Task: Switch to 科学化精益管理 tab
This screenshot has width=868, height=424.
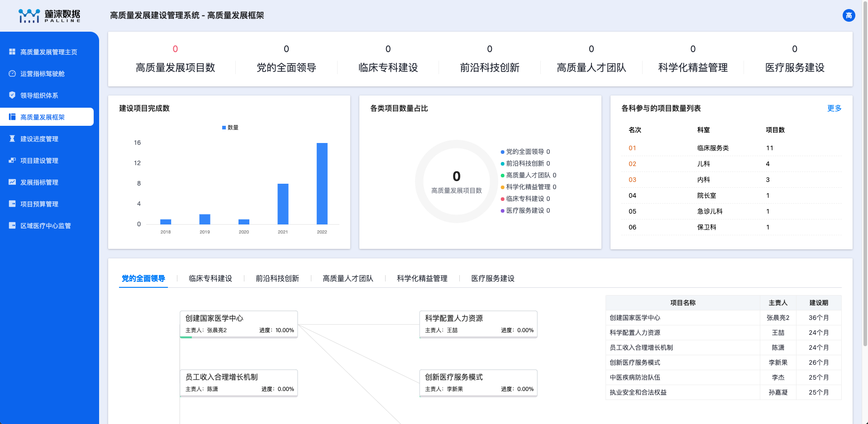Action: point(422,278)
